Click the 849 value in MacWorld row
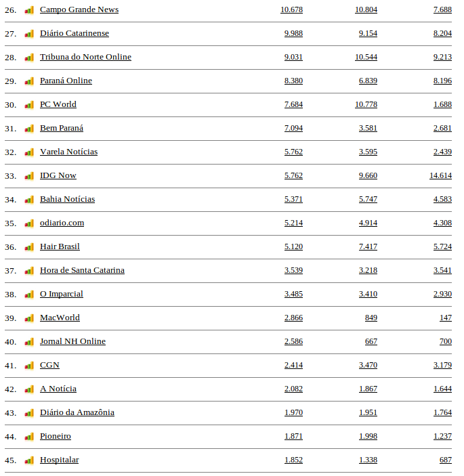 pos(371,318)
